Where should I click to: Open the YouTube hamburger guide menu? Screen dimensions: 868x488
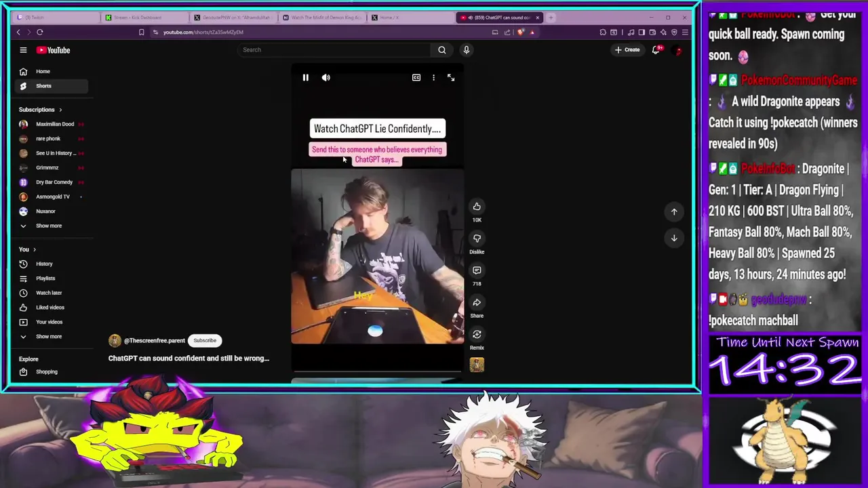coord(23,50)
